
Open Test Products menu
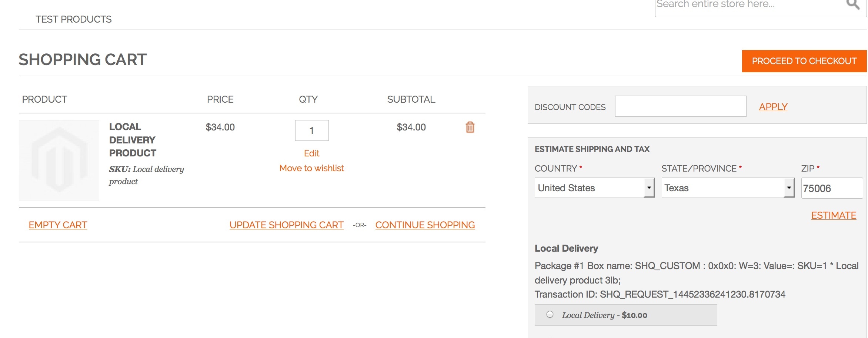(x=73, y=19)
